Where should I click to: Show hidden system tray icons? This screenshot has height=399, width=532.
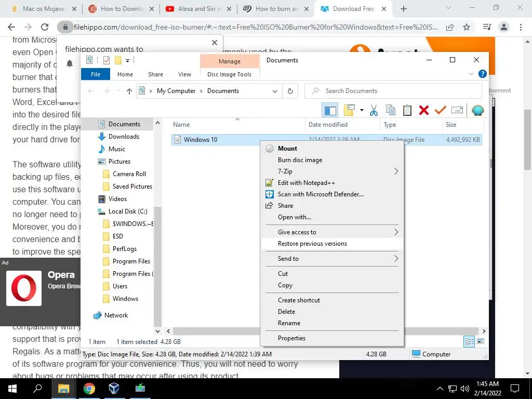440,389
